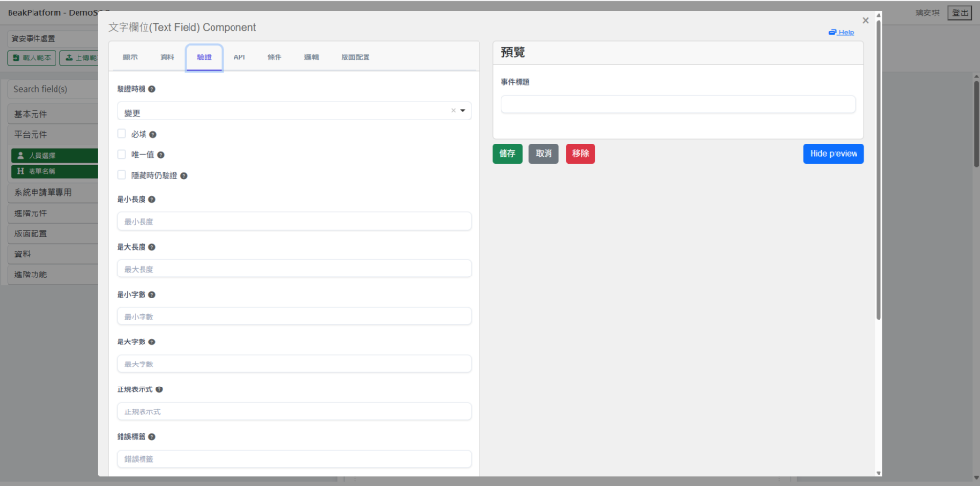Click the page's right-edge scrollbar
The height and width of the screenshot is (486, 980).
[976, 125]
